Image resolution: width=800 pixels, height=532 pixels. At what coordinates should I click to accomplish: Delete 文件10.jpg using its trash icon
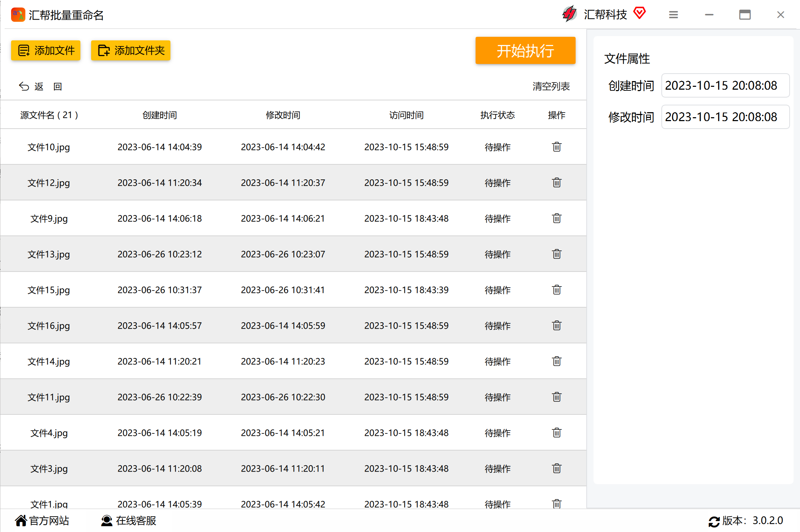pos(556,147)
